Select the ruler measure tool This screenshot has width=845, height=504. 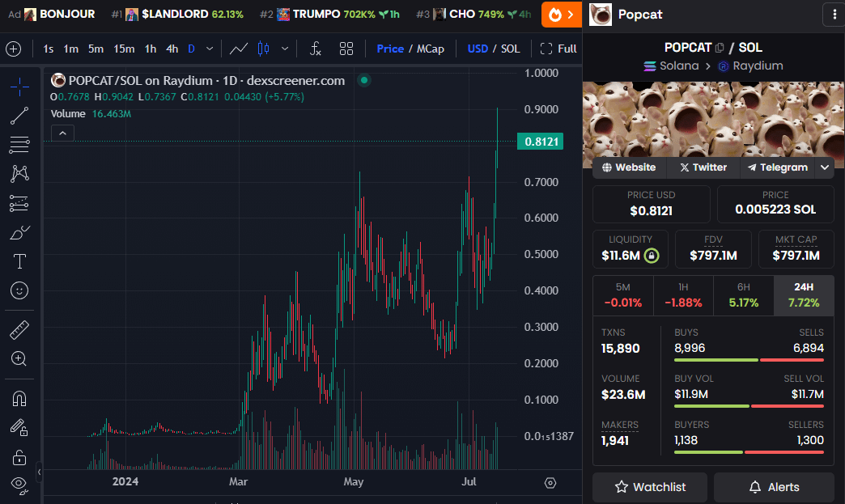19,329
